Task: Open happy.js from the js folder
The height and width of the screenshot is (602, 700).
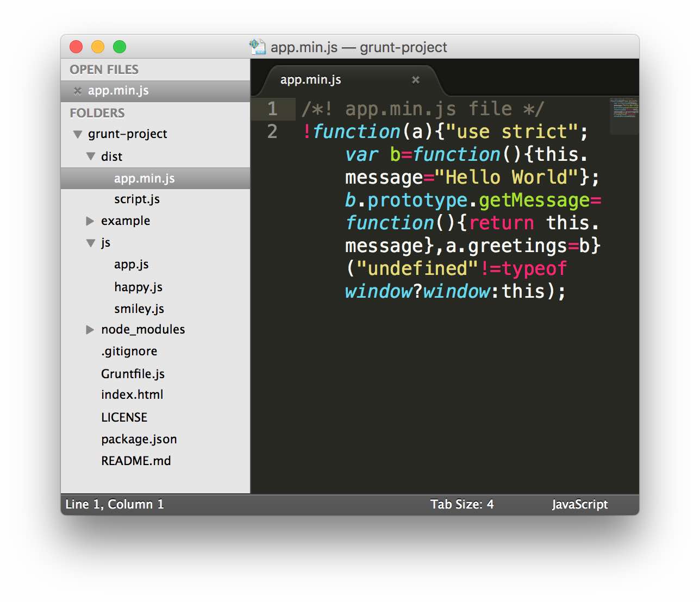Action: 138,287
